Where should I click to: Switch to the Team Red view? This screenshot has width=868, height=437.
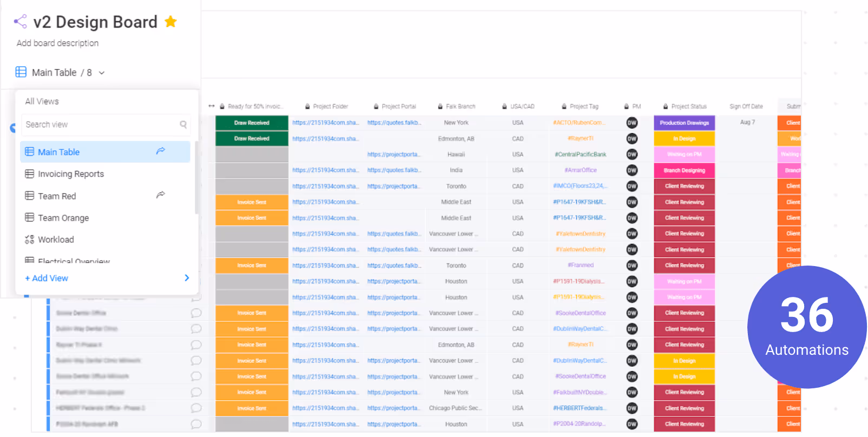point(57,196)
